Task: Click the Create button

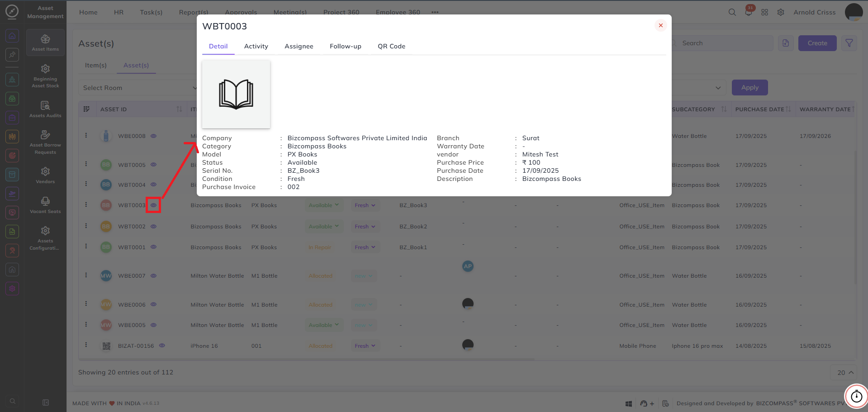Action: [817, 43]
